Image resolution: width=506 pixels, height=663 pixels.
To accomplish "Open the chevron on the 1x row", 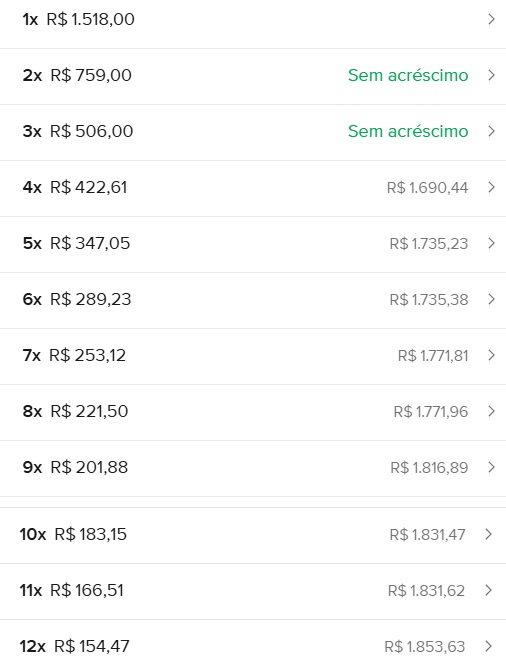I will pos(491,19).
